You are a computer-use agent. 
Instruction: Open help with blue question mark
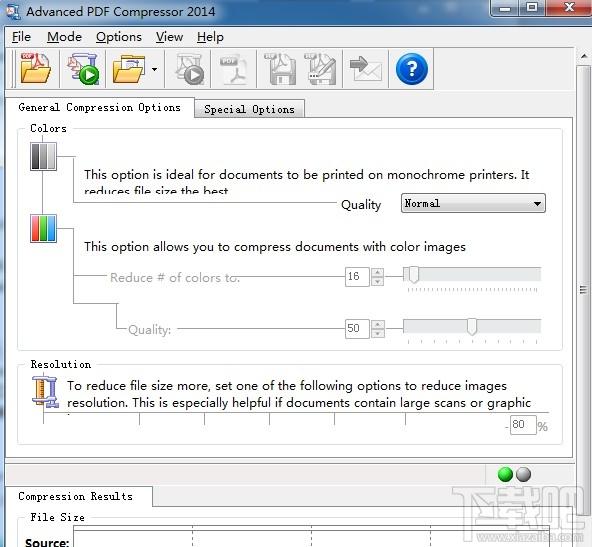pos(412,69)
